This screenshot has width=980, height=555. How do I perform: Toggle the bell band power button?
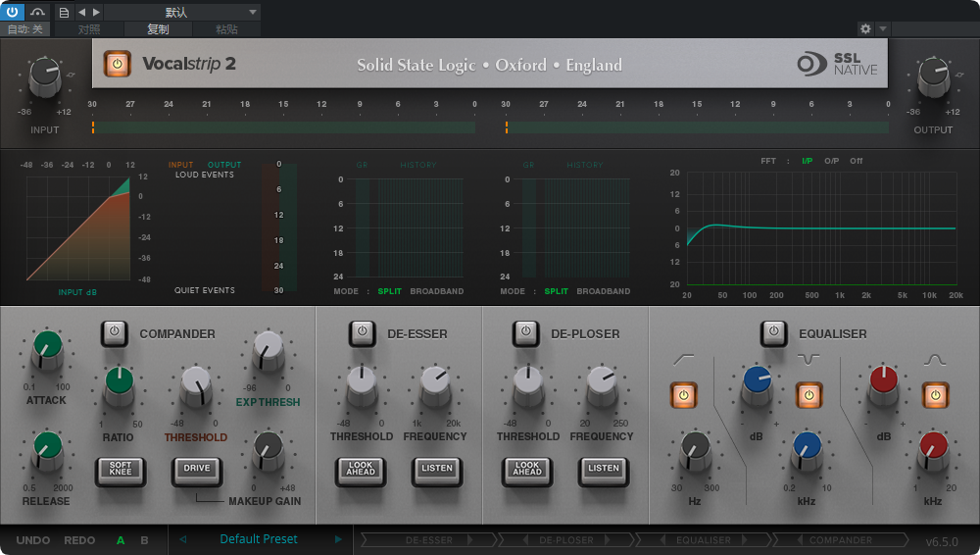point(935,395)
